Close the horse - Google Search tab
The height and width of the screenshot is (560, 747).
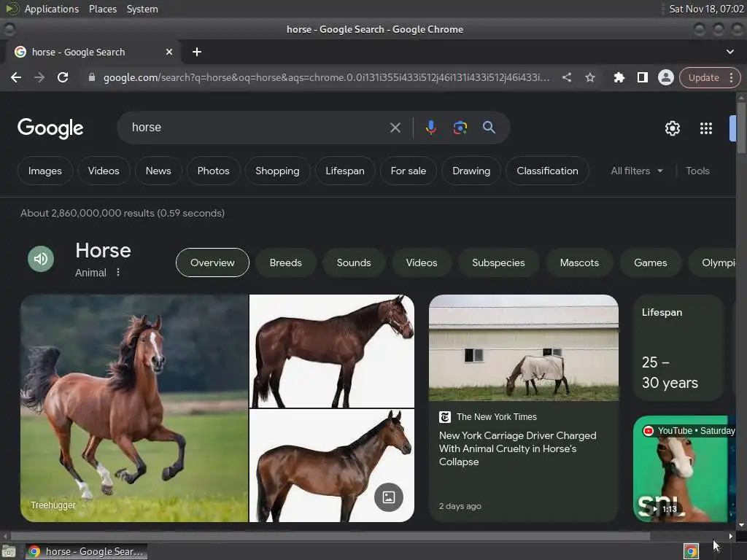pyautogui.click(x=169, y=52)
